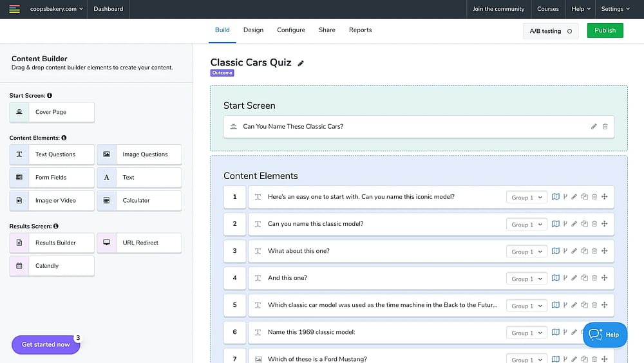Edit question 1 with pencil icon
The height and width of the screenshot is (363, 644).
574,197
